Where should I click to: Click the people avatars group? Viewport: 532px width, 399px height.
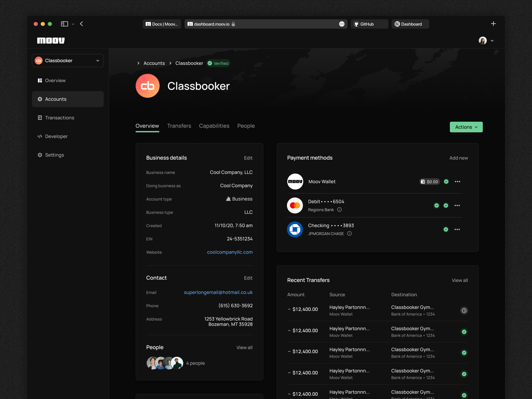click(165, 363)
